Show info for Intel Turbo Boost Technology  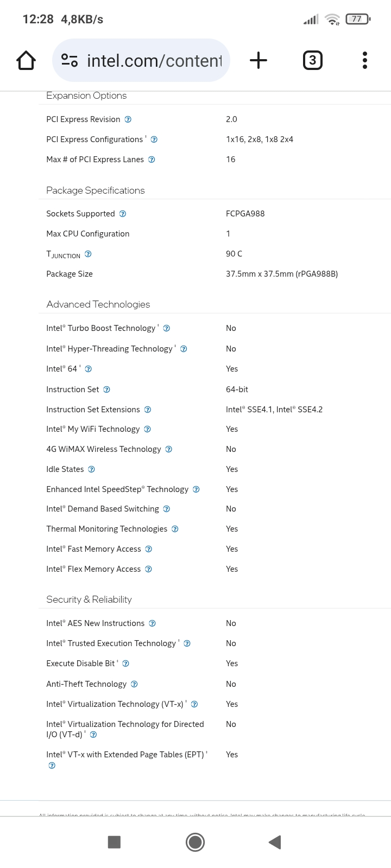(x=167, y=328)
